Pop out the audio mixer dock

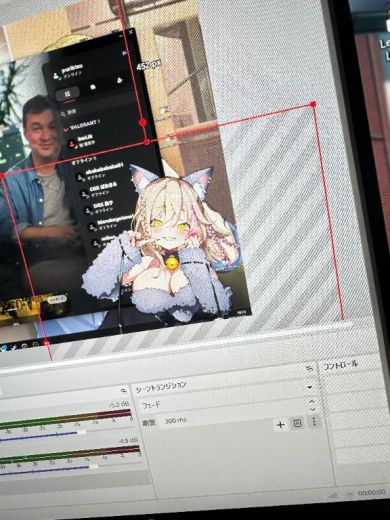[124, 391]
